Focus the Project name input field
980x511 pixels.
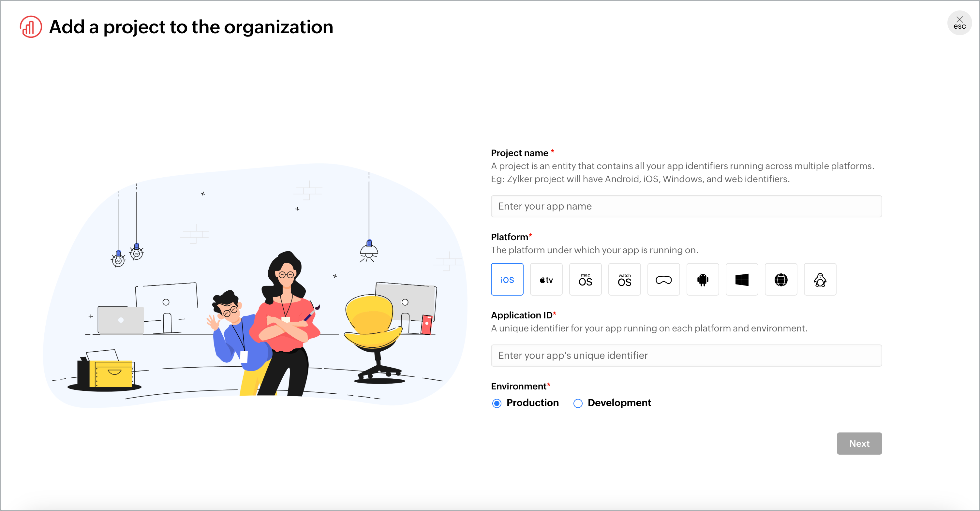click(x=686, y=206)
